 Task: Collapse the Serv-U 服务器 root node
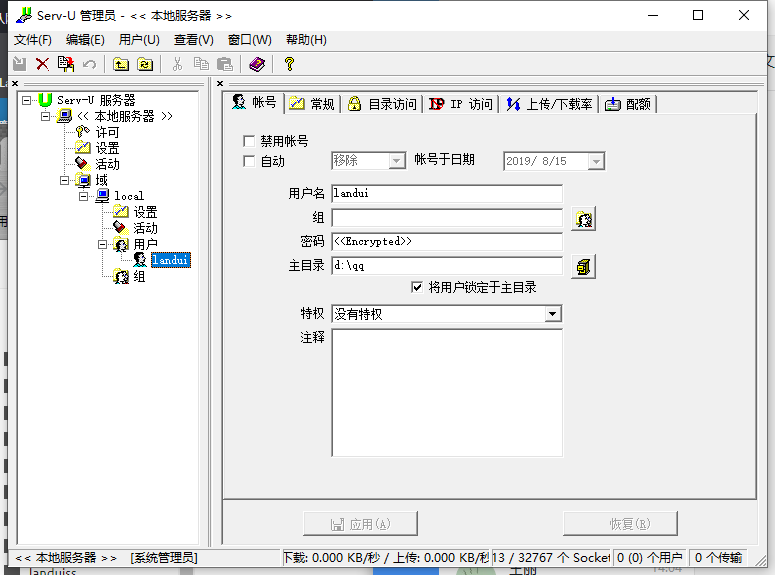[27, 100]
